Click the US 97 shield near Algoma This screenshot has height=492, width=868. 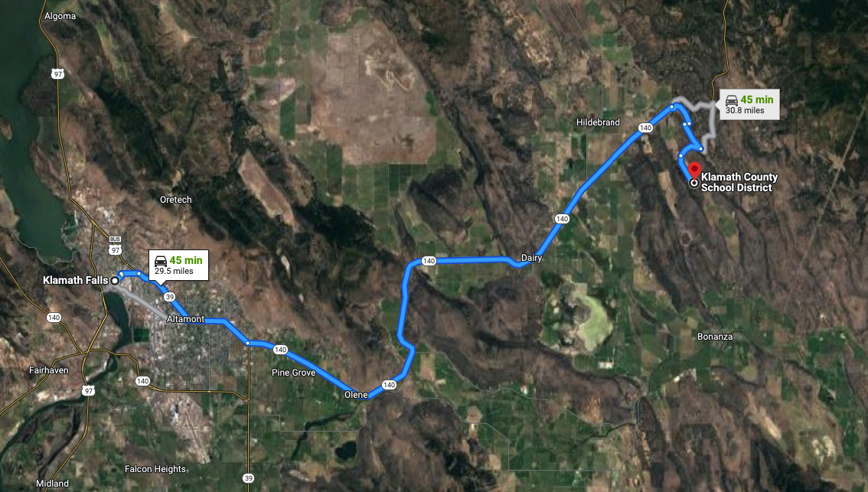click(x=57, y=73)
